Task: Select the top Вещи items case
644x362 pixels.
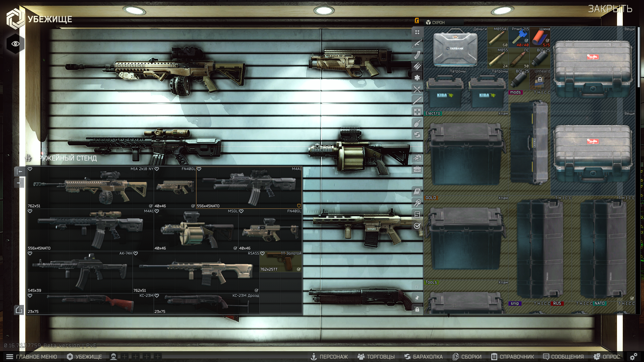Action: [593, 69]
